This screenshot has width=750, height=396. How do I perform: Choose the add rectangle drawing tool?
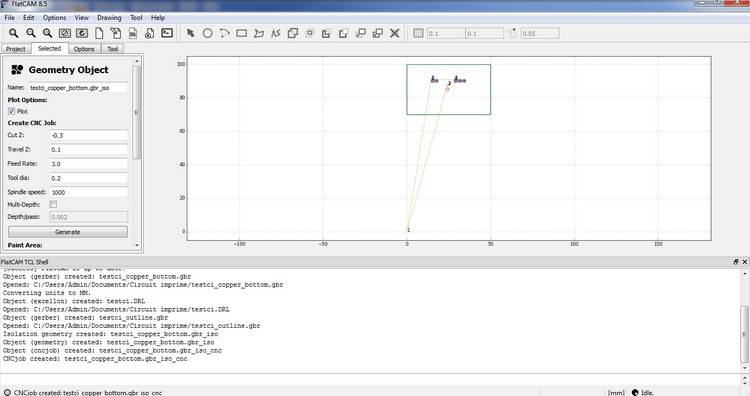click(242, 33)
